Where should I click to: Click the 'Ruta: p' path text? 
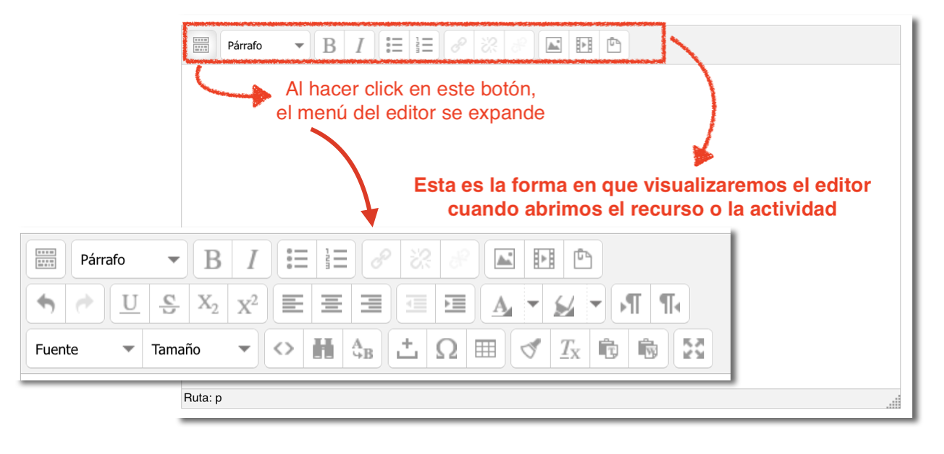click(x=203, y=399)
